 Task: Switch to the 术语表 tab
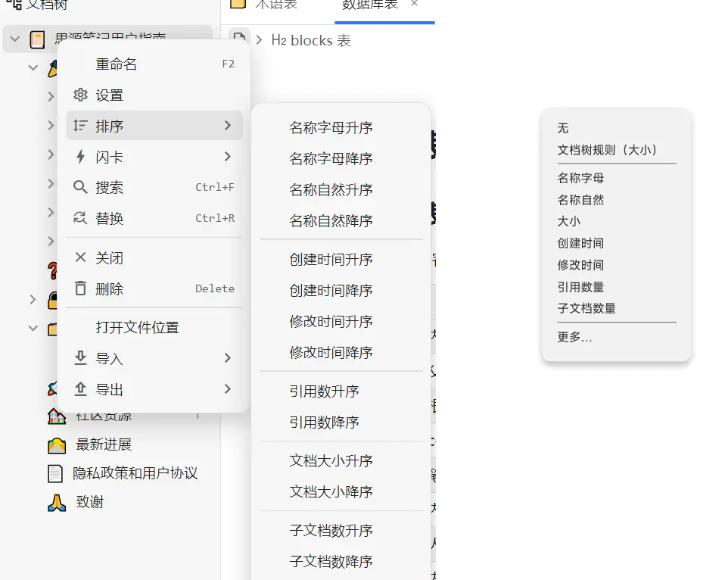tap(277, 5)
